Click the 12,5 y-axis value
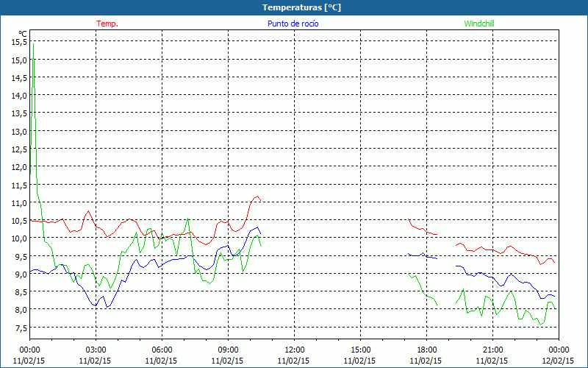The width and height of the screenshot is (588, 368). click(x=19, y=149)
